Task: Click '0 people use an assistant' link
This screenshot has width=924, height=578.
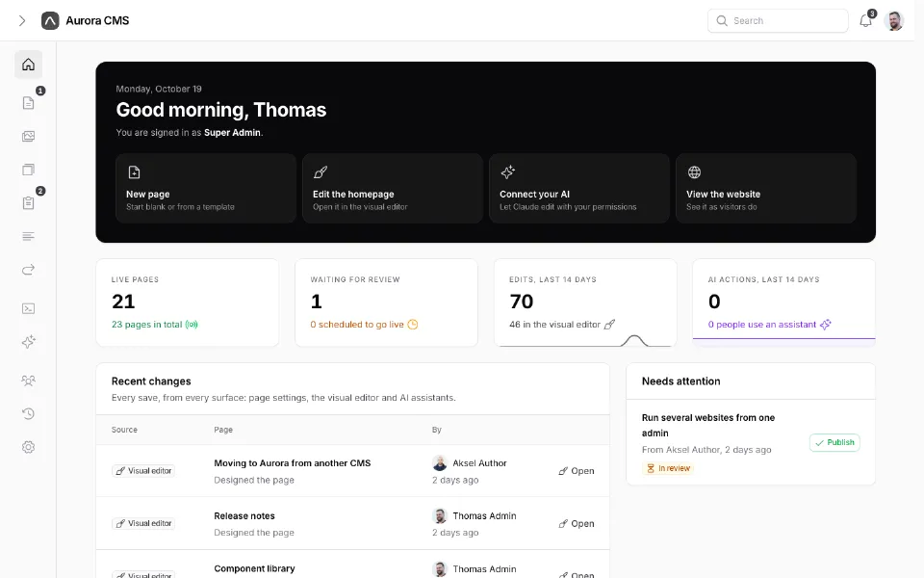Action: 762,325
